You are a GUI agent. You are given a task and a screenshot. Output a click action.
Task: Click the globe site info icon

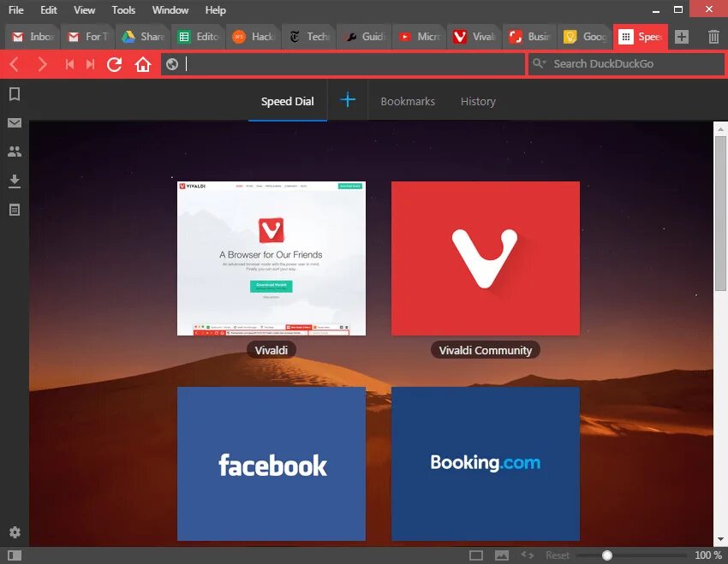(x=172, y=64)
